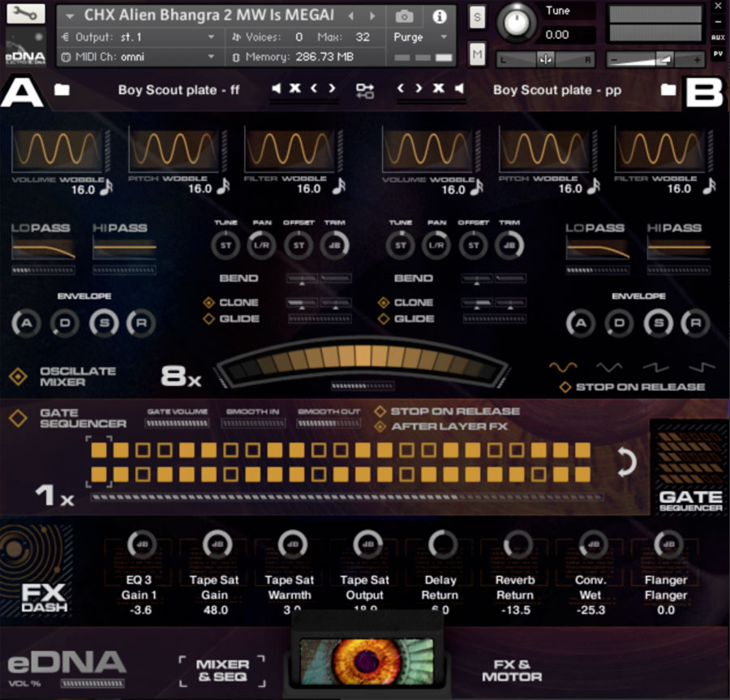The width and height of the screenshot is (730, 700).
Task: Click the 8x oscillator speed multiplier
Action: pos(181,376)
